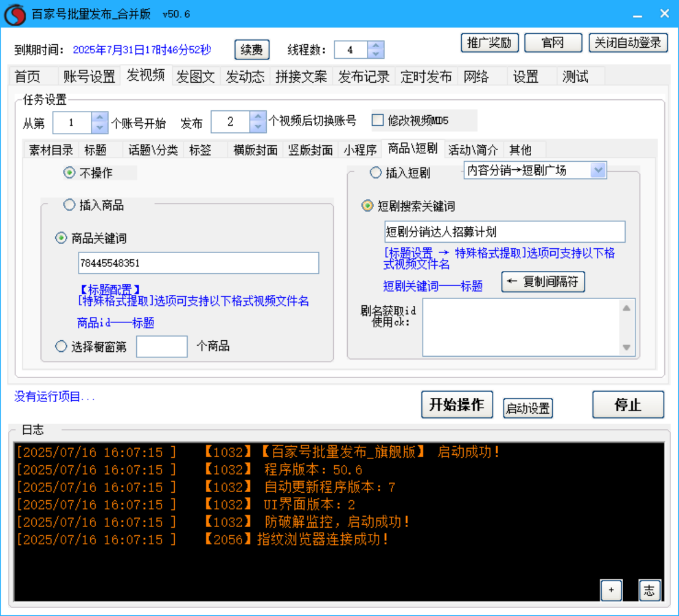Open the 账号设置 tab
Screen dimensions: 679x616
coord(89,77)
